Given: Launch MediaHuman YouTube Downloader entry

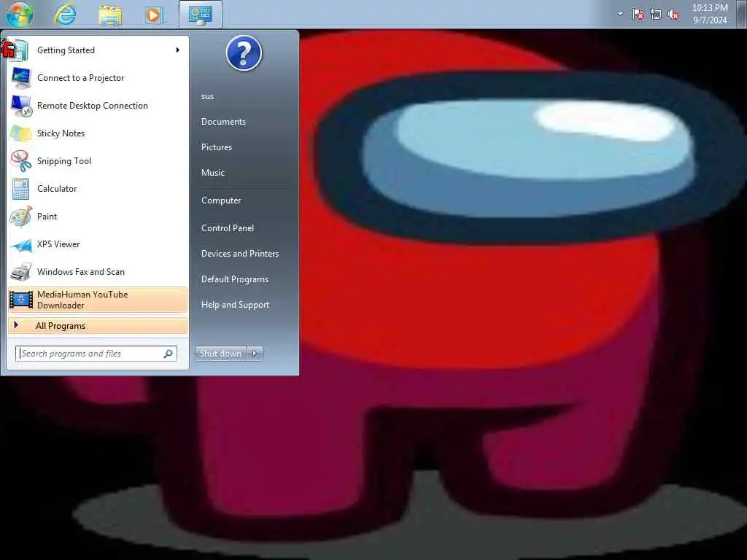Looking at the screenshot, I should 98,300.
